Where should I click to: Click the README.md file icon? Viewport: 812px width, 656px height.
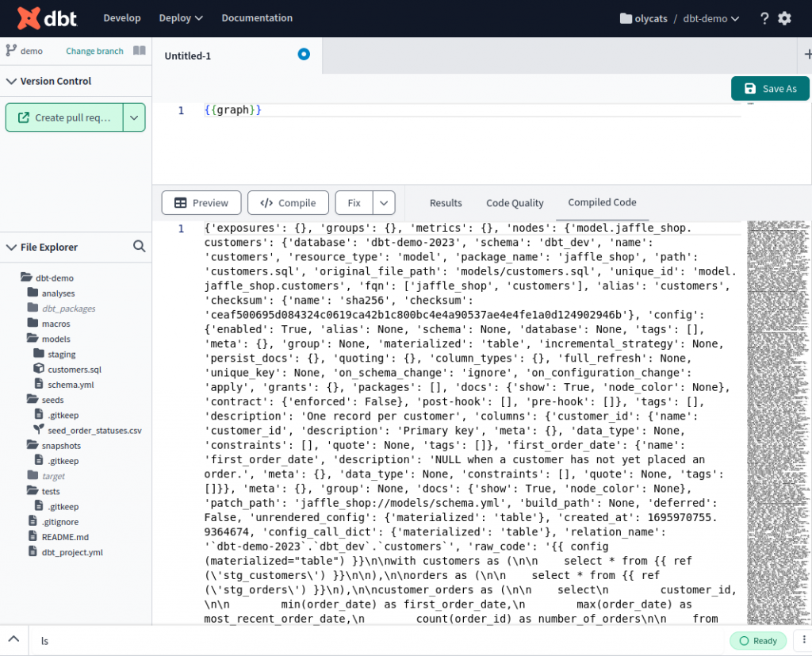pyautogui.click(x=33, y=535)
